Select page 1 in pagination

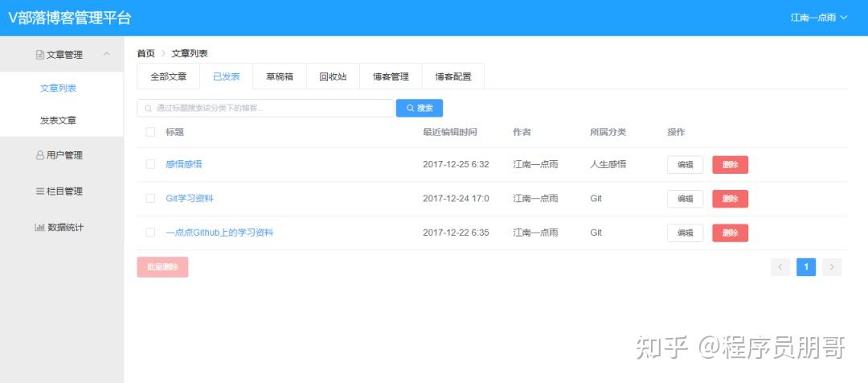(x=806, y=267)
